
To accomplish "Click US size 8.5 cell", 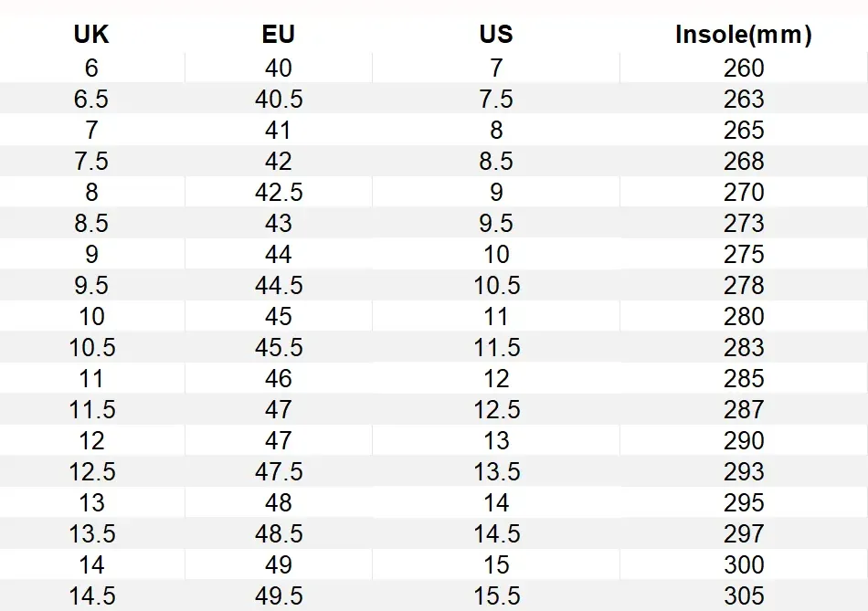I will point(496,161).
